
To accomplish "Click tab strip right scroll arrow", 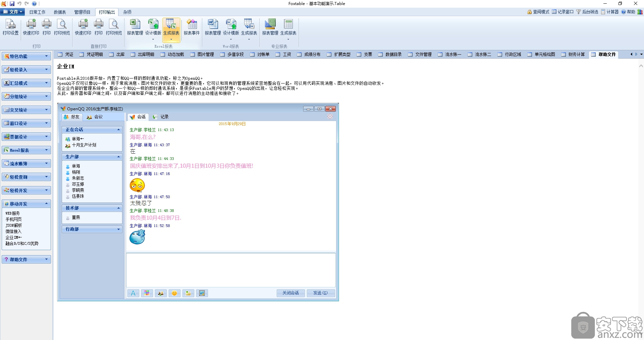I will pos(636,54).
